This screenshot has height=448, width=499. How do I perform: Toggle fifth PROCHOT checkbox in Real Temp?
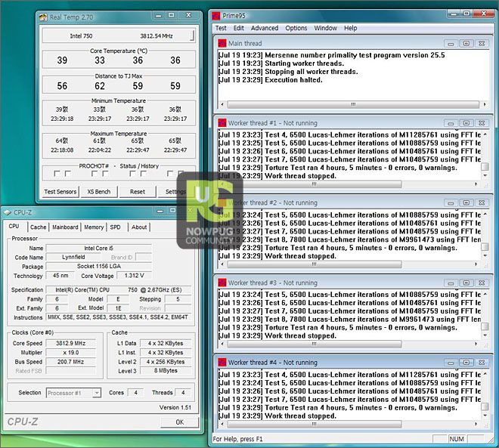(132, 174)
